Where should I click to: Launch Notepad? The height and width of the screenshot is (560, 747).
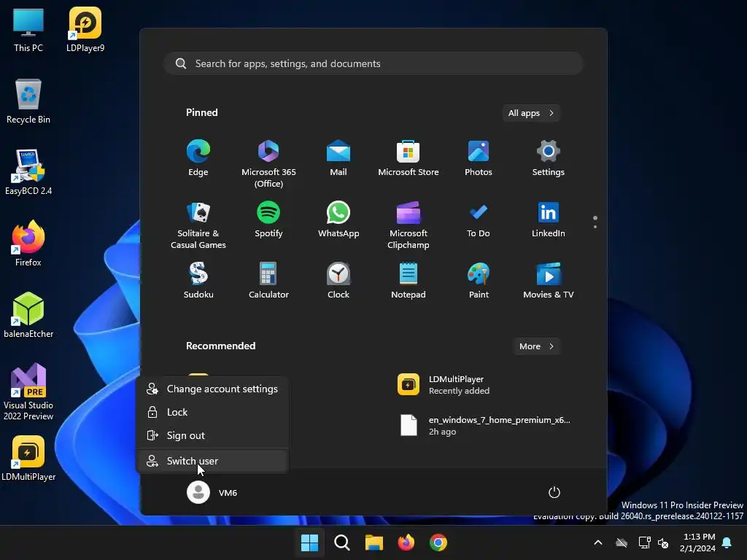pyautogui.click(x=409, y=281)
